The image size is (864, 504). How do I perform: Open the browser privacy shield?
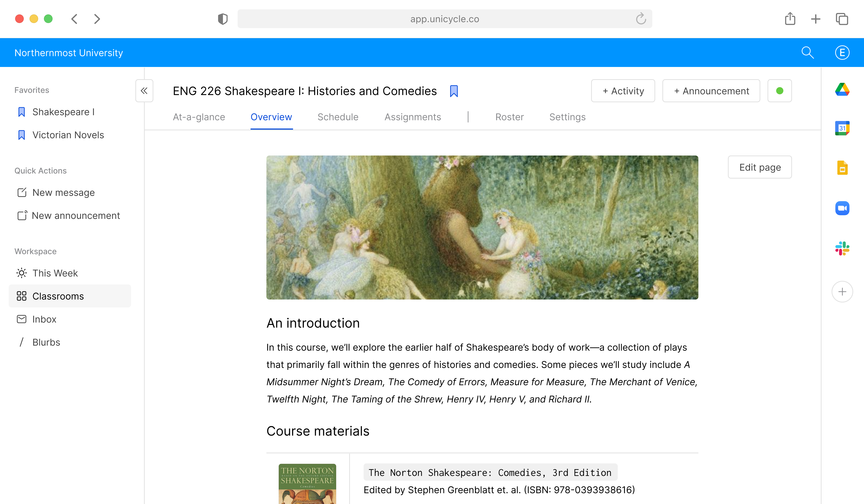click(x=222, y=19)
